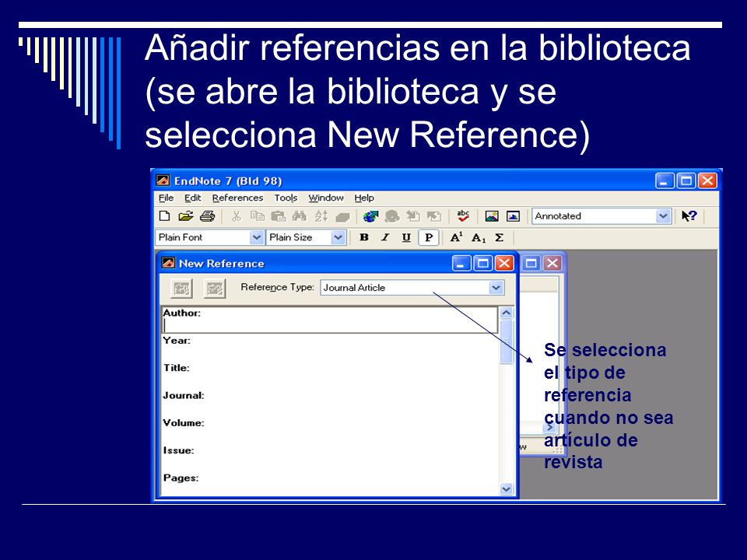Toggle Superscript A1 button
This screenshot has width=747, height=560.
pos(457,237)
